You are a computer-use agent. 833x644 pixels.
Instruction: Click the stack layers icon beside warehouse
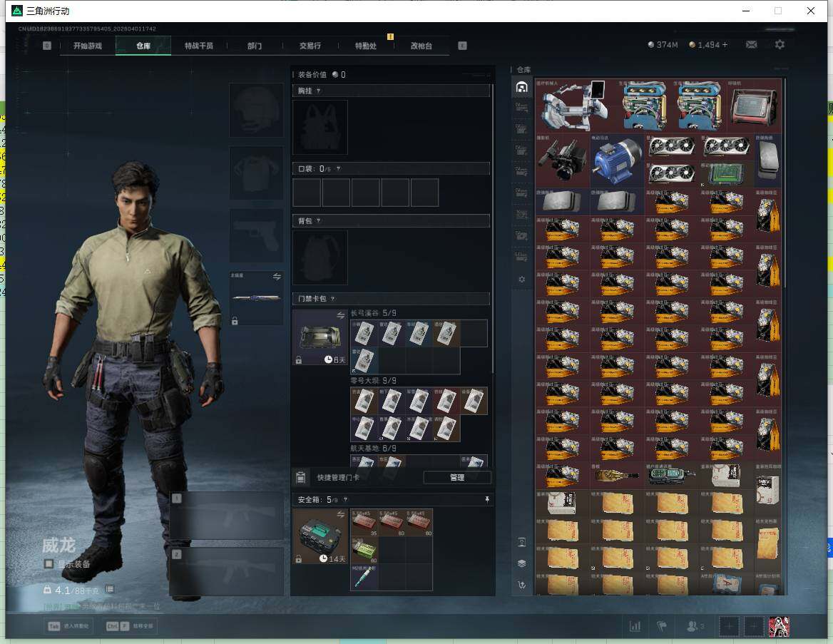521,563
